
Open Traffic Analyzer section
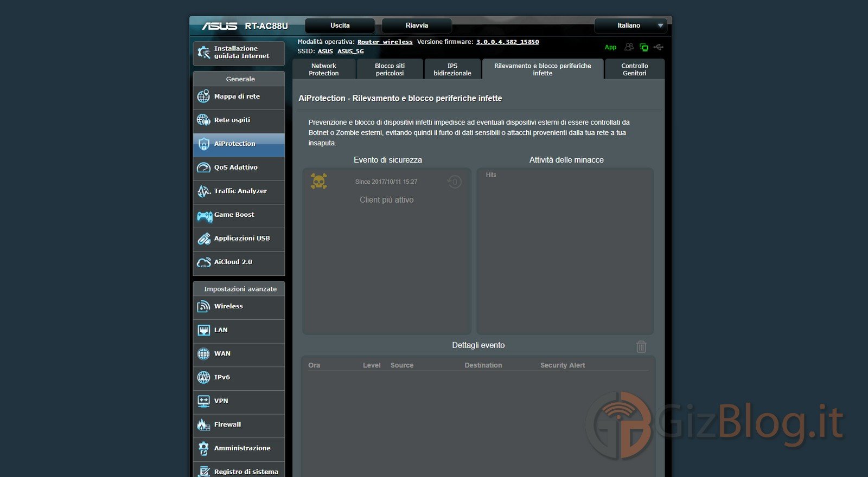(239, 191)
